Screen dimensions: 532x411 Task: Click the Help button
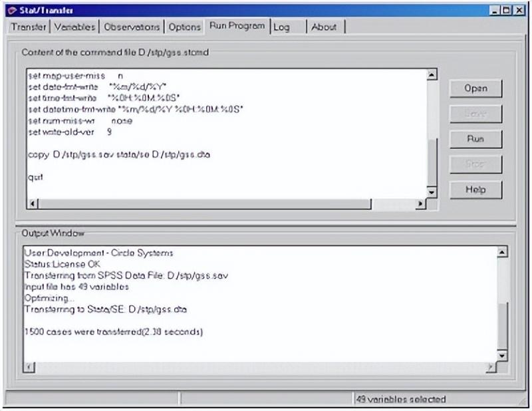tap(475, 190)
